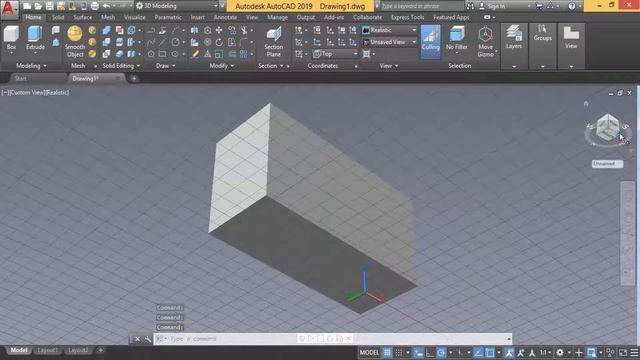Select the Rectangle draw tool

pyautogui.click(x=162, y=54)
